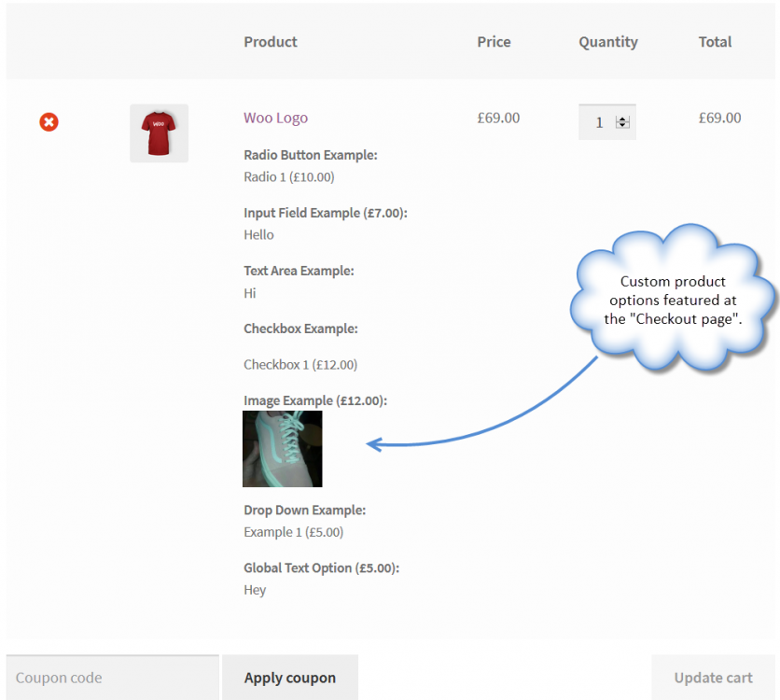Click the Checkbox 1 (£12.00) option text
The width and height of the screenshot is (780, 700).
point(299,364)
